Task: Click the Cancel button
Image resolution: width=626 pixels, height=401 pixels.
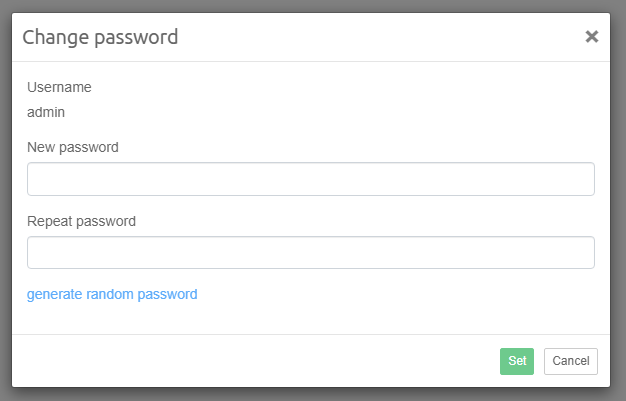Action: coord(570,361)
